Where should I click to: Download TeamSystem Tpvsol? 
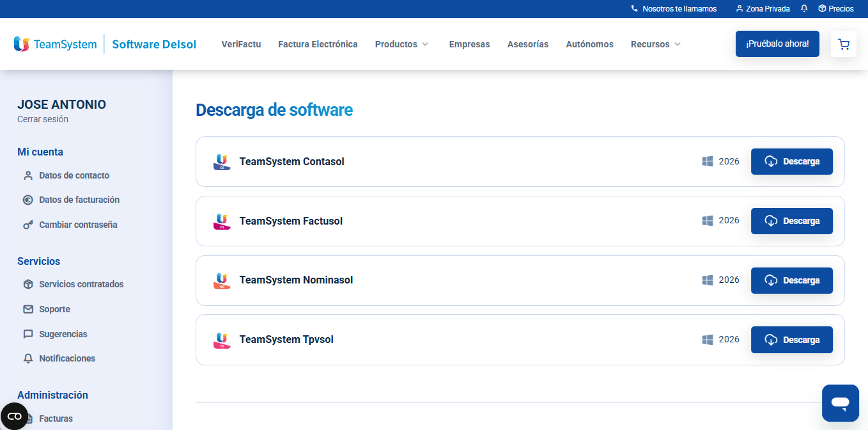pos(792,340)
